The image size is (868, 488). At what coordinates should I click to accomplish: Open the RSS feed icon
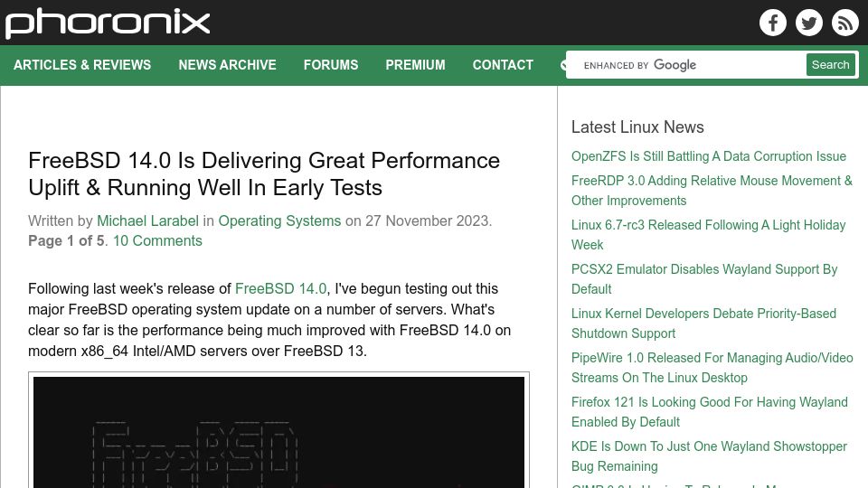pos(844,23)
